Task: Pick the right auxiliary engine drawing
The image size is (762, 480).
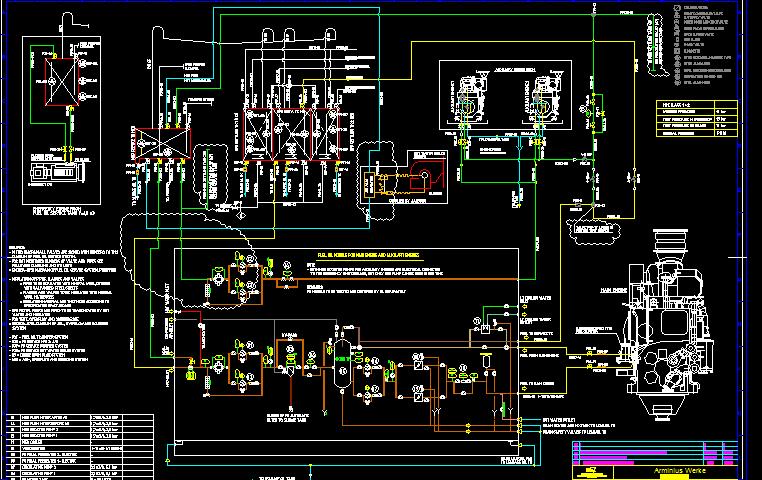Action: click(544, 101)
